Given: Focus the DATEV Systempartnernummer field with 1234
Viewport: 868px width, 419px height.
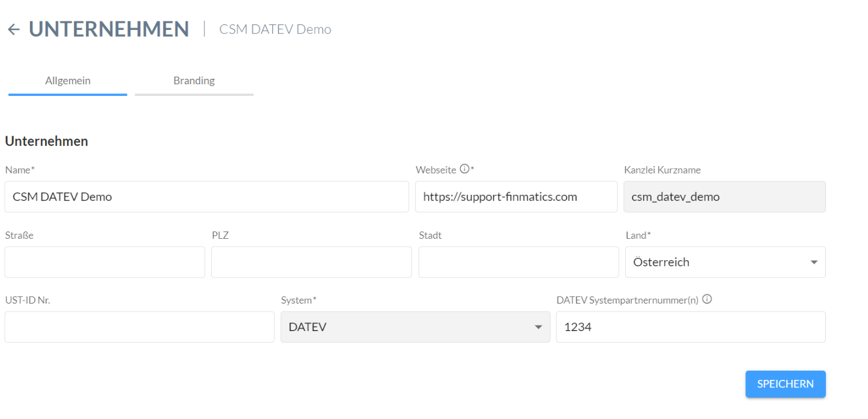Looking at the screenshot, I should [691, 327].
